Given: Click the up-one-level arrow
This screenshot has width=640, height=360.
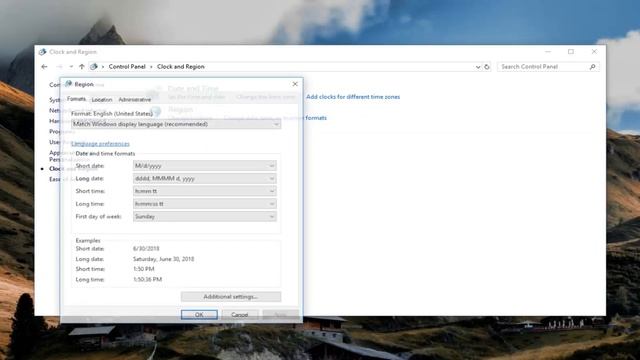Looking at the screenshot, I should click(x=82, y=67).
